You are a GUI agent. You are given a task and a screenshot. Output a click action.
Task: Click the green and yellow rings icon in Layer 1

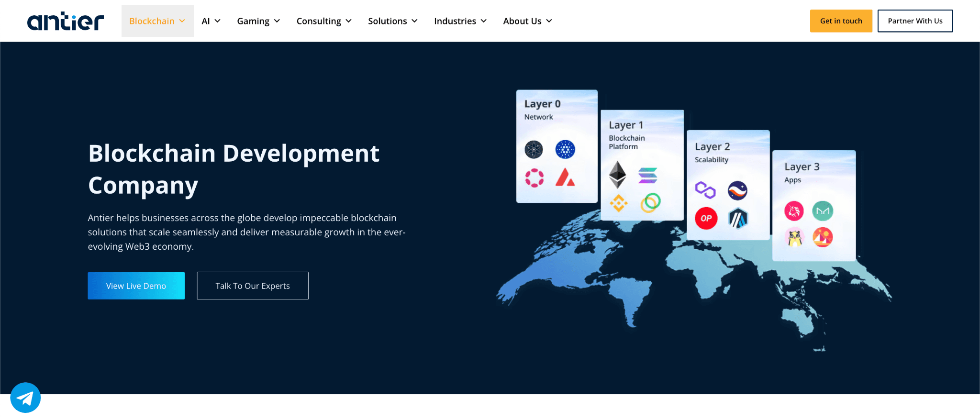pos(650,203)
